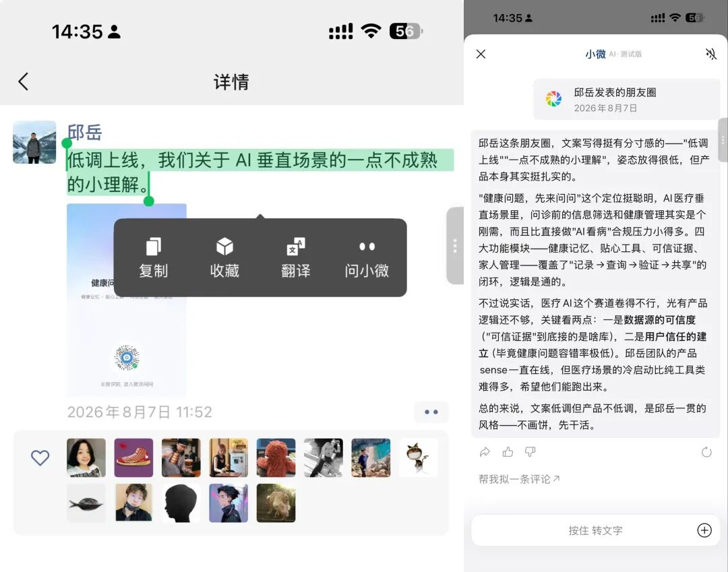Close the 小微 AI panel
This screenshot has width=728, height=572.
coord(481,55)
